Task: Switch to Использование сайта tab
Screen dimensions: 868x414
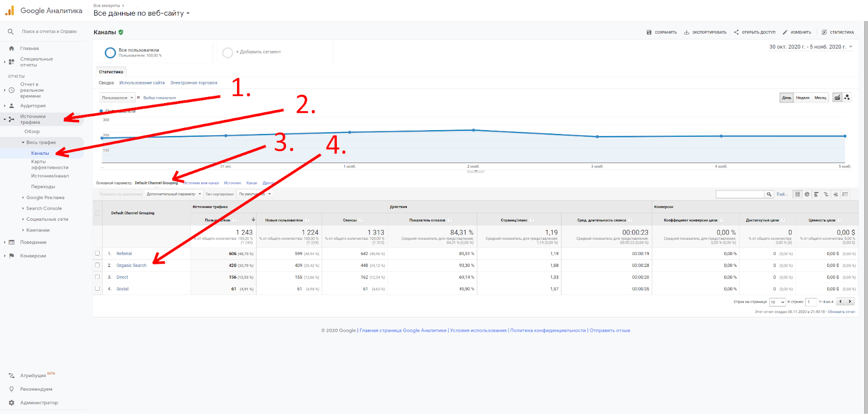Action: pyautogui.click(x=142, y=83)
